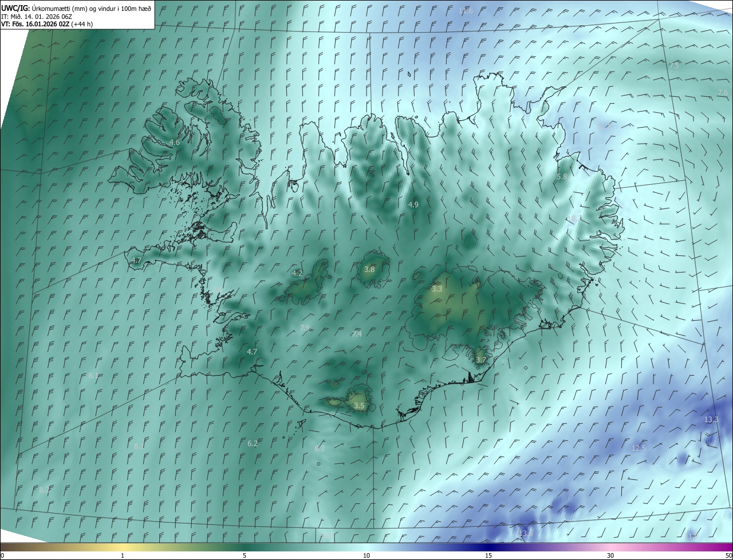Click the 5 tick on the color scale
Image resolution: width=733 pixels, height=560 pixels.
245,555
